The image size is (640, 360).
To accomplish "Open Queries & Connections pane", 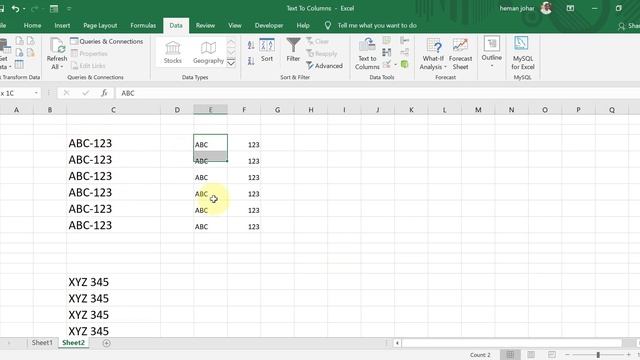I will (107, 41).
